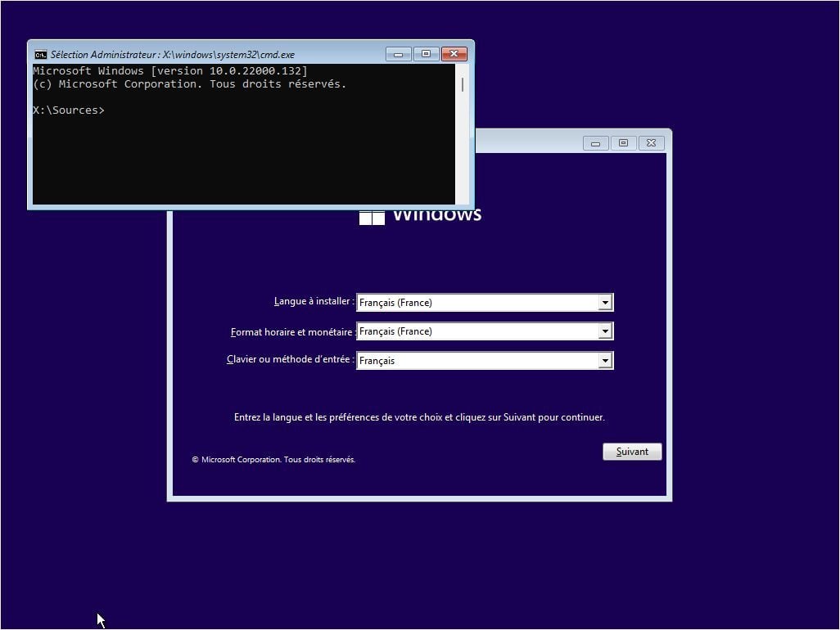
Task: Click the 'Langue à installer' label
Action: pyautogui.click(x=313, y=301)
